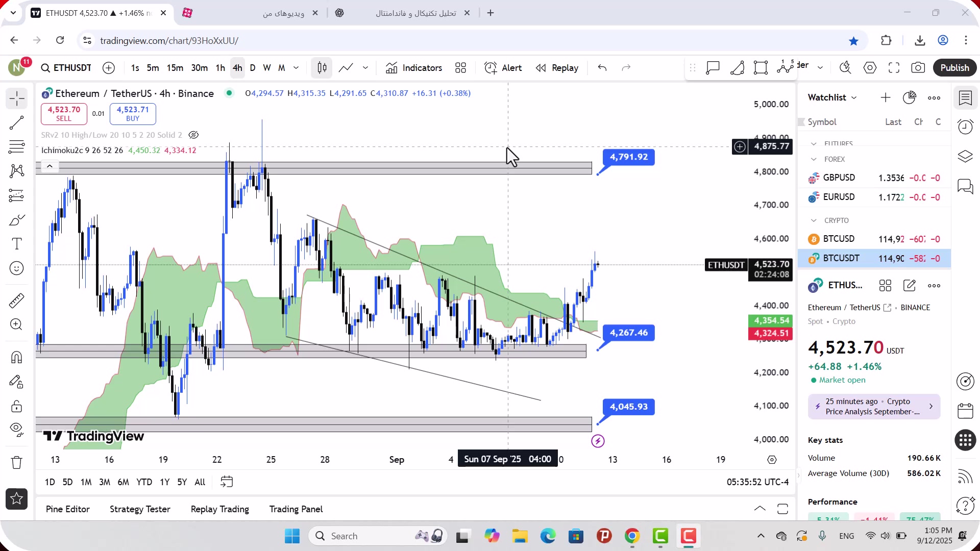
Task: Select the YTD date range
Action: [144, 482]
